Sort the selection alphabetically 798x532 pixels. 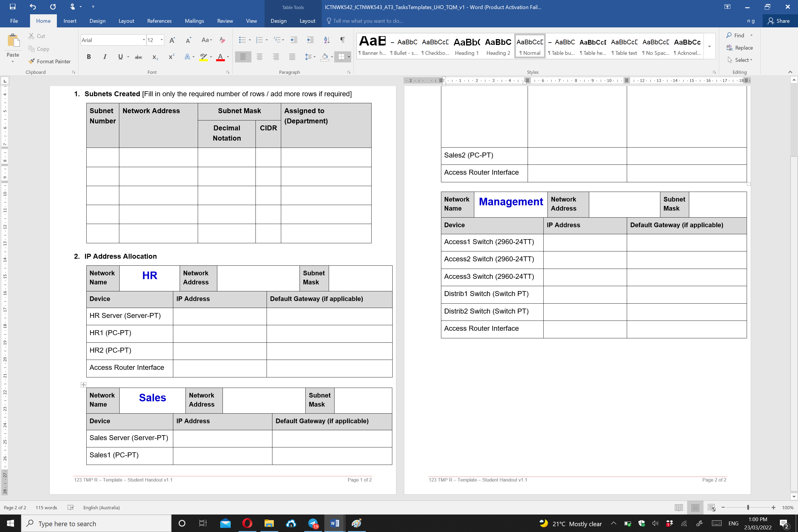[x=327, y=40]
